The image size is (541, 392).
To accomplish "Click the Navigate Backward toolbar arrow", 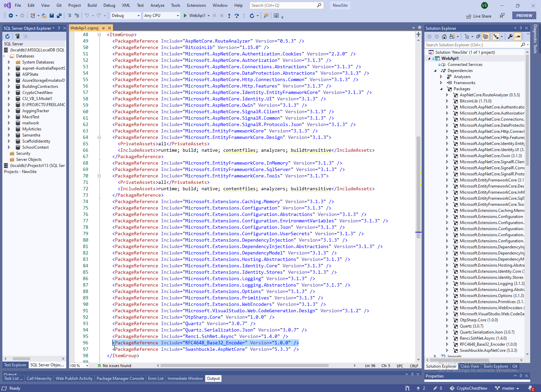I will 11,16.
